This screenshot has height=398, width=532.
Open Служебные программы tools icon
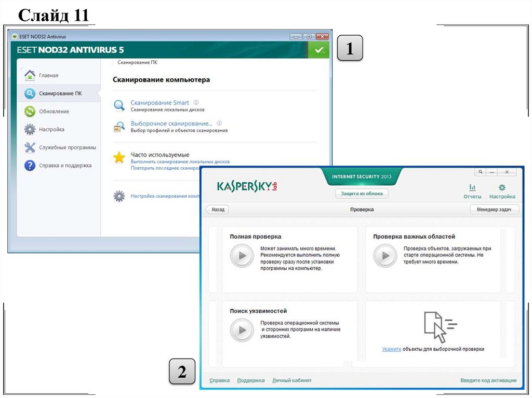[30, 147]
